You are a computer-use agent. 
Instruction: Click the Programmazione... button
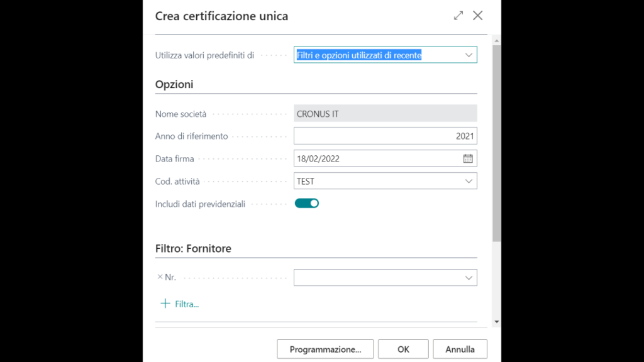click(x=325, y=349)
